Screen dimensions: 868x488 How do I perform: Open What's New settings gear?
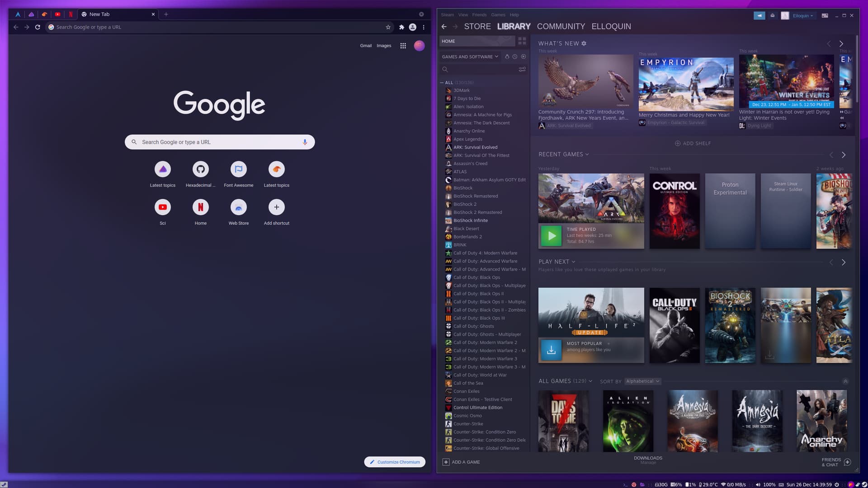click(584, 43)
